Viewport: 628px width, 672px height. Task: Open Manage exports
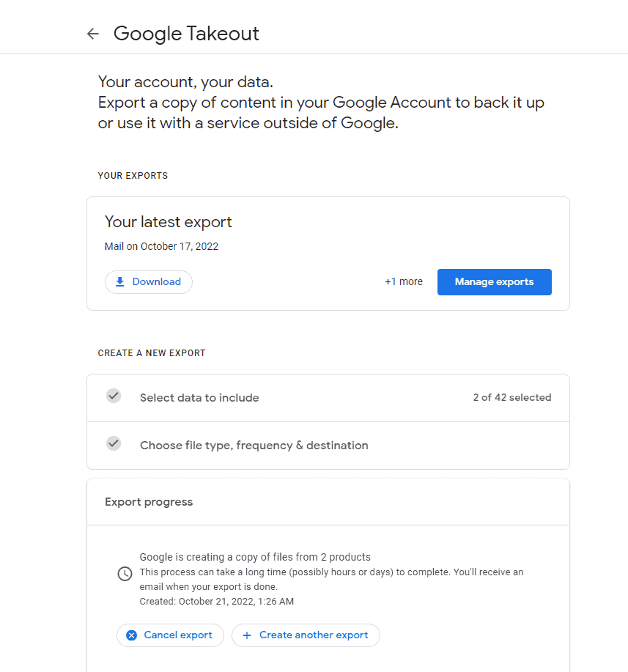click(494, 282)
